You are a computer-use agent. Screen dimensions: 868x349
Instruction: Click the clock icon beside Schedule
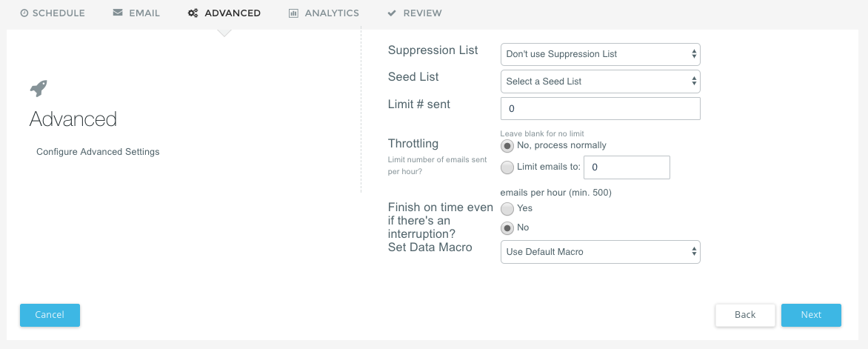click(24, 13)
